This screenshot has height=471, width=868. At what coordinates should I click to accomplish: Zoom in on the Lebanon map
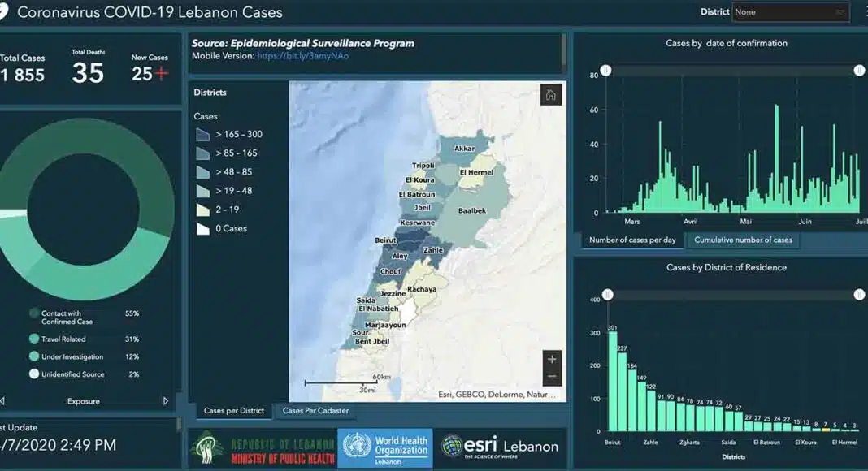(552, 359)
